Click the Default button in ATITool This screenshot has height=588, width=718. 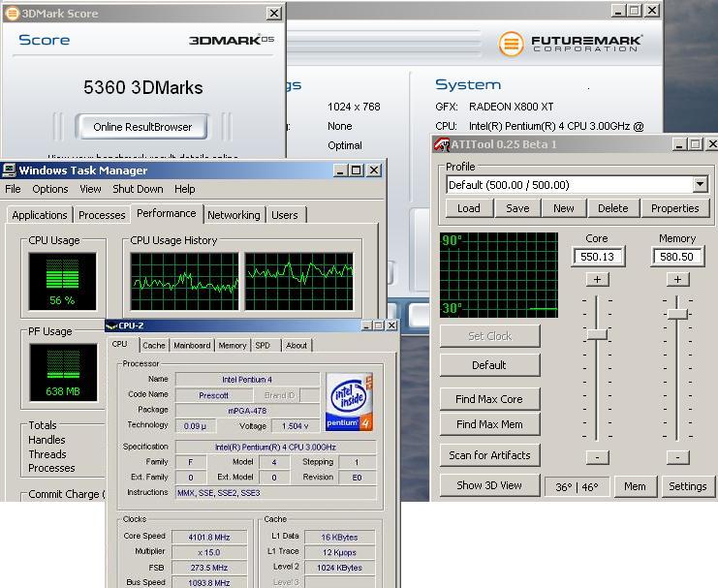(489, 365)
